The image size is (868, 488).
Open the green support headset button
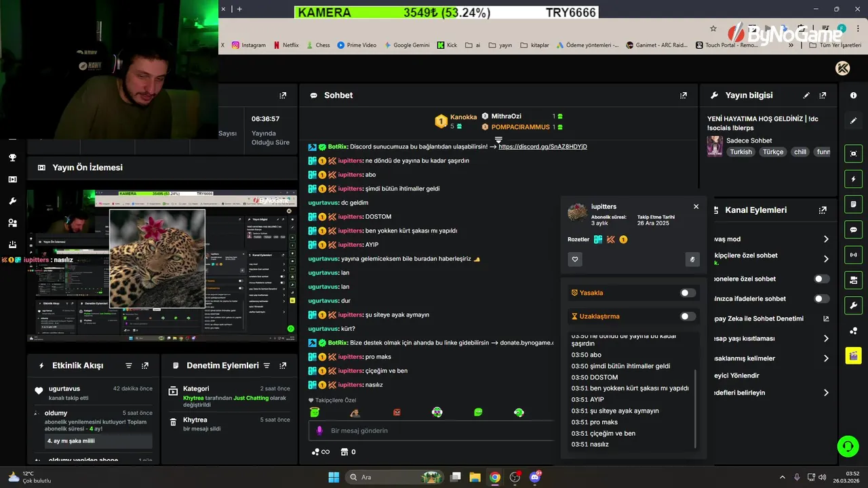point(848,446)
